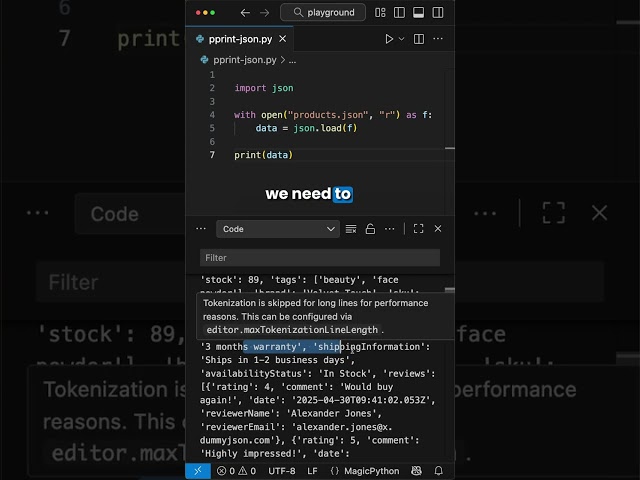Click the 'print(data)' line
The height and width of the screenshot is (480, 640).
[x=263, y=155]
